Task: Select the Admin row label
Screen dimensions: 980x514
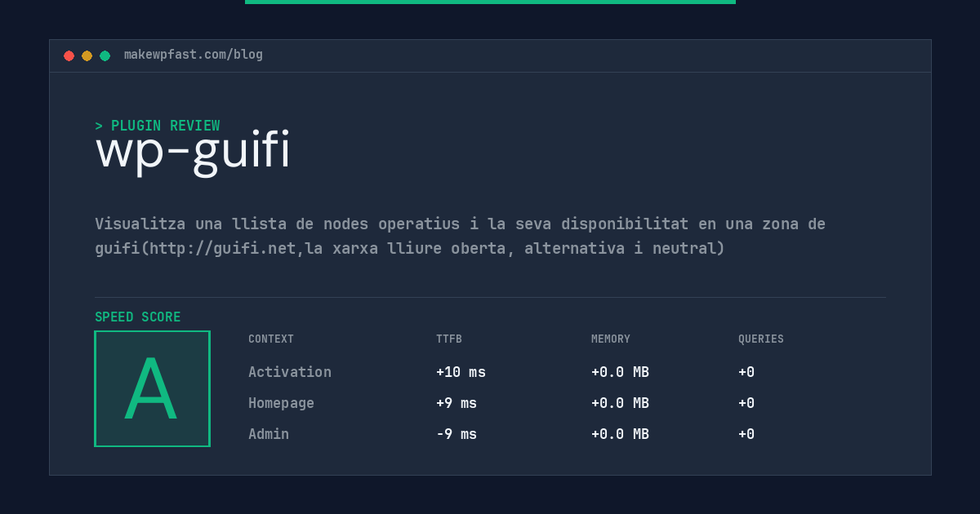Action: (269, 434)
